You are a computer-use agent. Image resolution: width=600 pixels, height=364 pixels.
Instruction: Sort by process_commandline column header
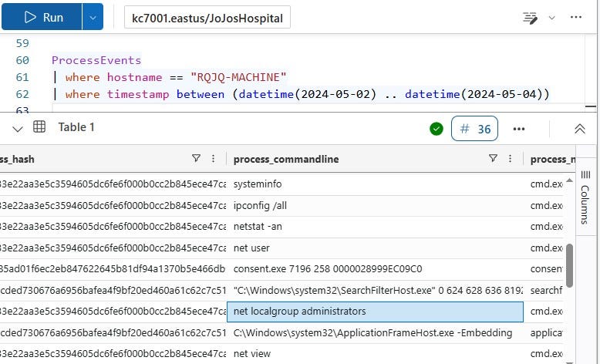(286, 159)
